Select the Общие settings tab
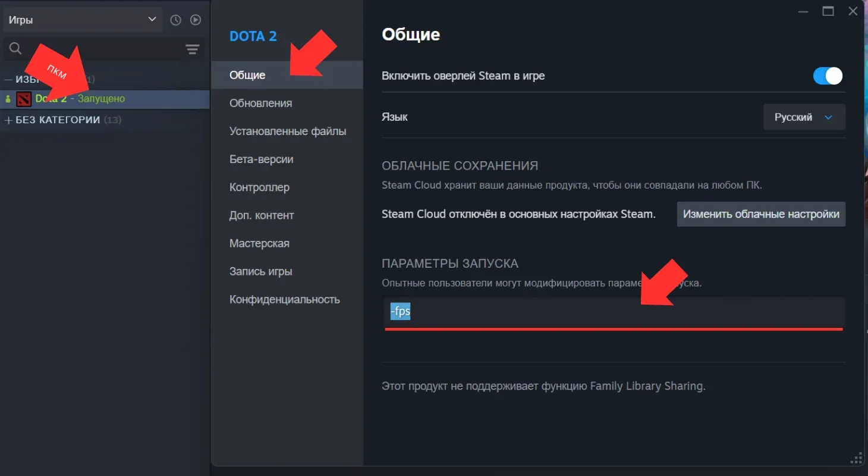The image size is (868, 476). point(287,75)
